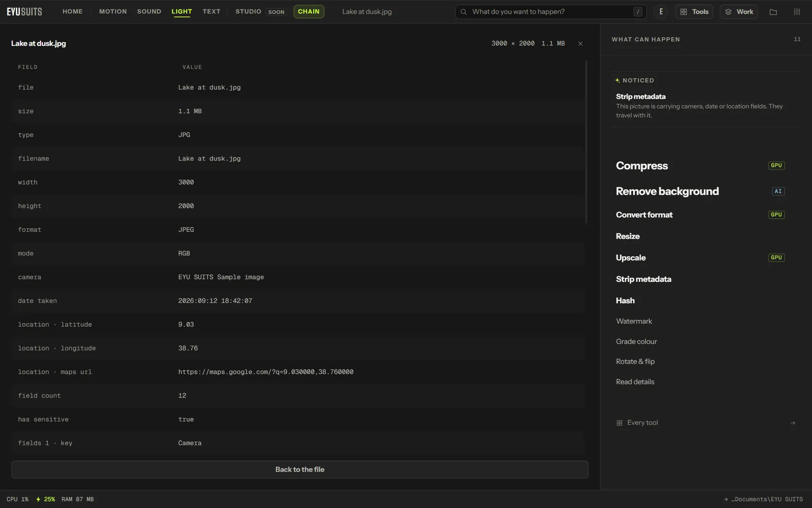Select Watermark action
The width and height of the screenshot is (812, 508).
[634, 321]
